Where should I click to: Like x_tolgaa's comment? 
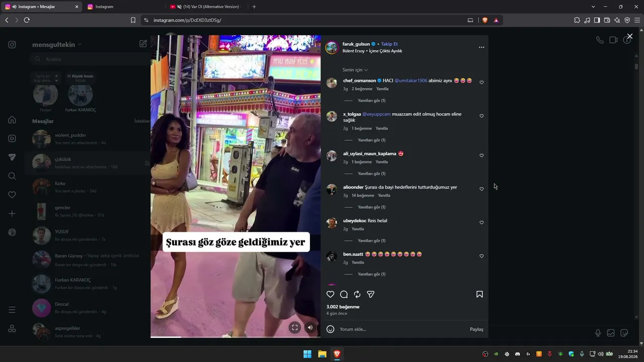[x=481, y=116]
